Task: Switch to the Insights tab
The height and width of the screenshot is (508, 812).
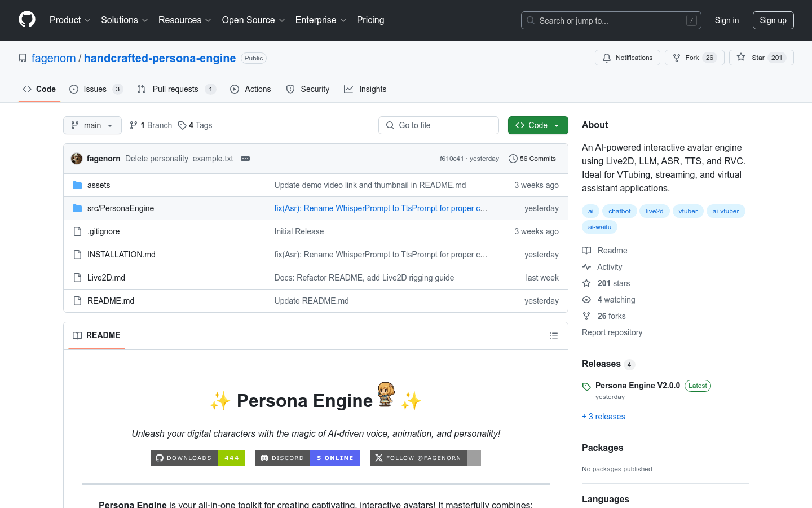Action: 365,89
